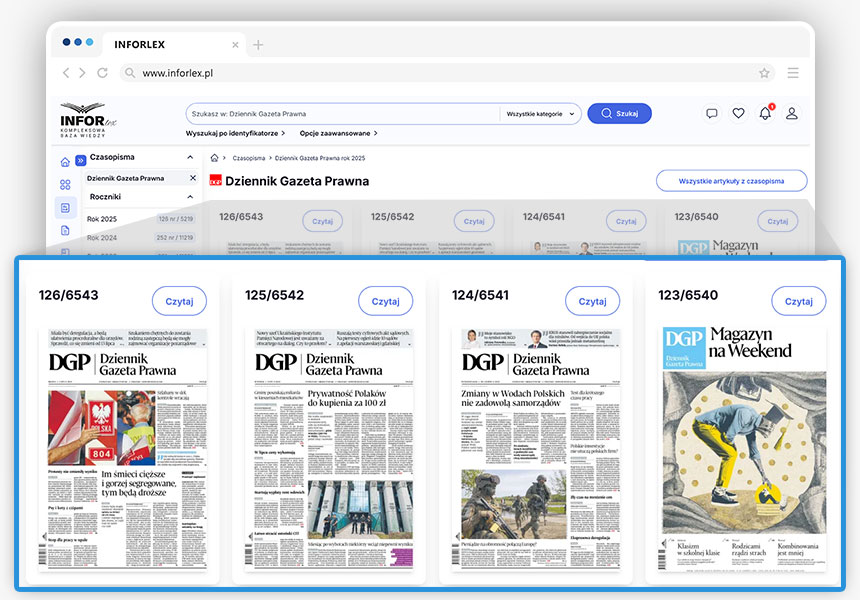Click Wszystkie artykuły z czasopisma button
The width and height of the screenshot is (860, 600).
731,181
